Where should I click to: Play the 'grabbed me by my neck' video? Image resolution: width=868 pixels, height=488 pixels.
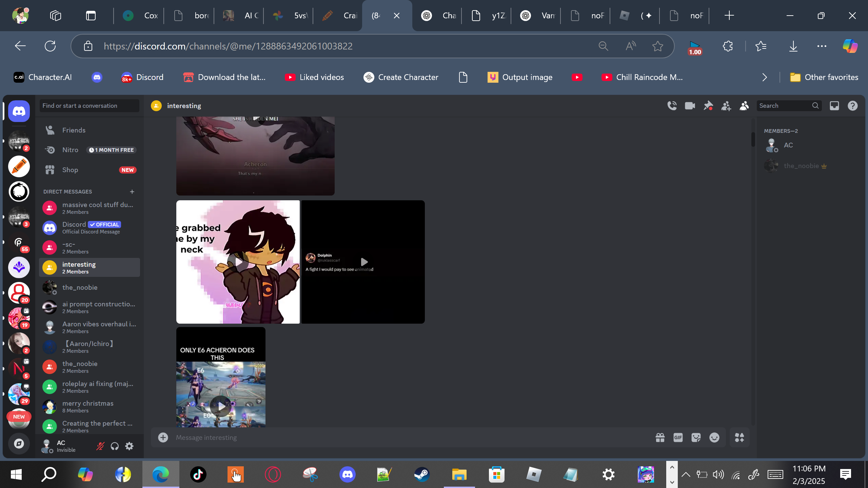click(238, 262)
